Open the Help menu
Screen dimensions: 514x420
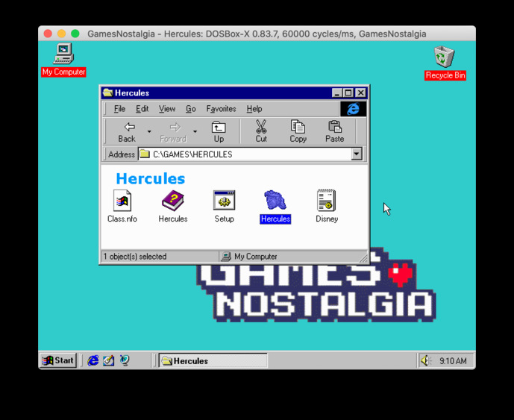(254, 109)
